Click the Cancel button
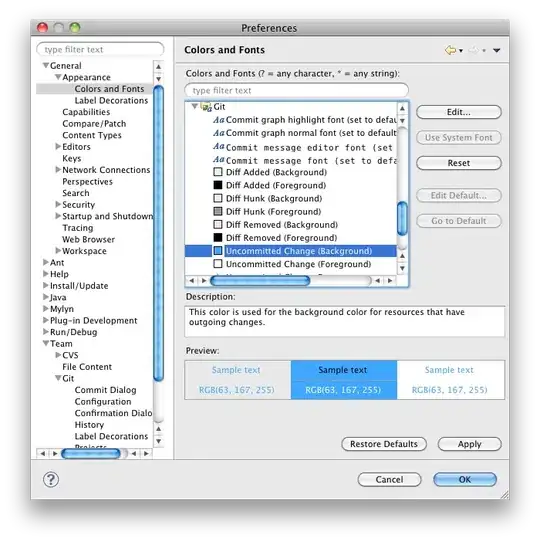 [389, 479]
